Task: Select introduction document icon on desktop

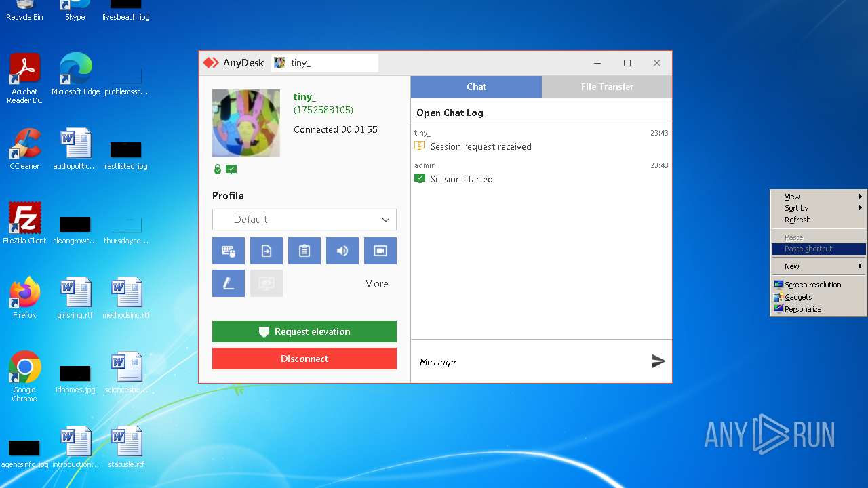Action: click(75, 447)
